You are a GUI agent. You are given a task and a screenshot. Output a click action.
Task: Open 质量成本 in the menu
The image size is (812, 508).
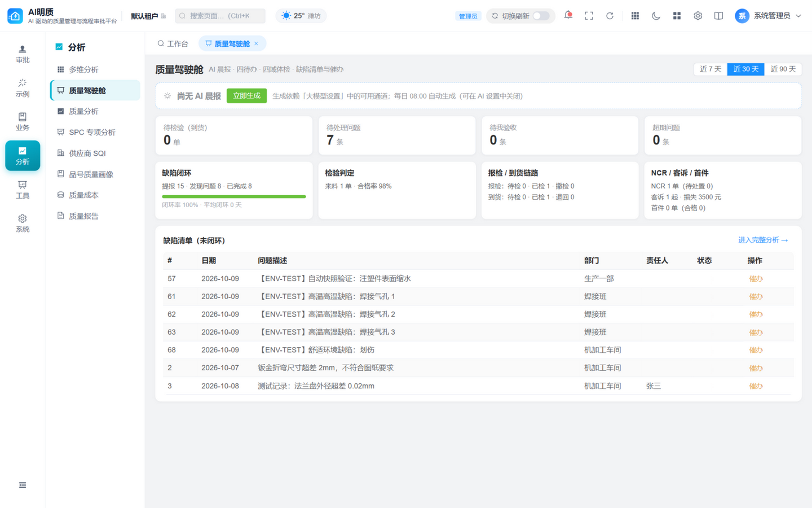95,195
